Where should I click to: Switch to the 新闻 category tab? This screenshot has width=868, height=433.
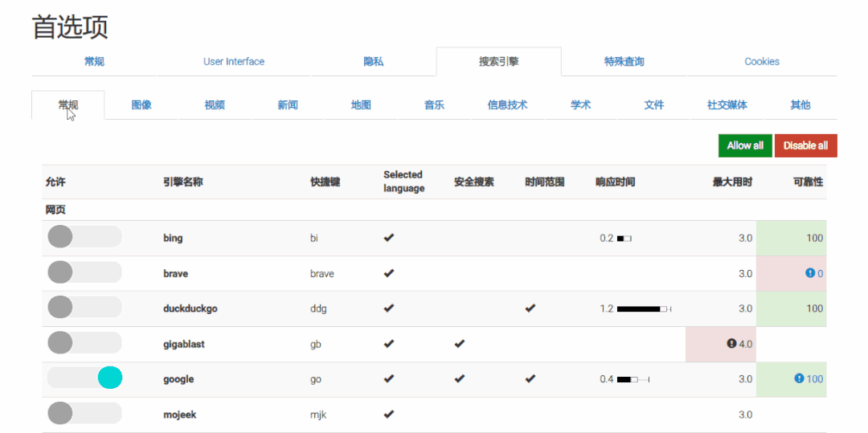click(x=288, y=105)
